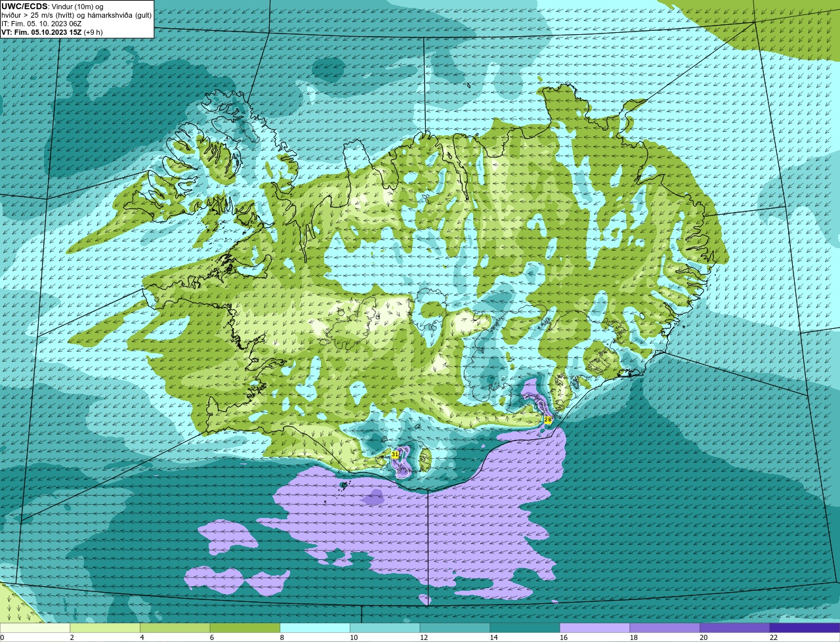Click the legend scale value 22
This screenshot has width=840, height=642.
click(774, 637)
